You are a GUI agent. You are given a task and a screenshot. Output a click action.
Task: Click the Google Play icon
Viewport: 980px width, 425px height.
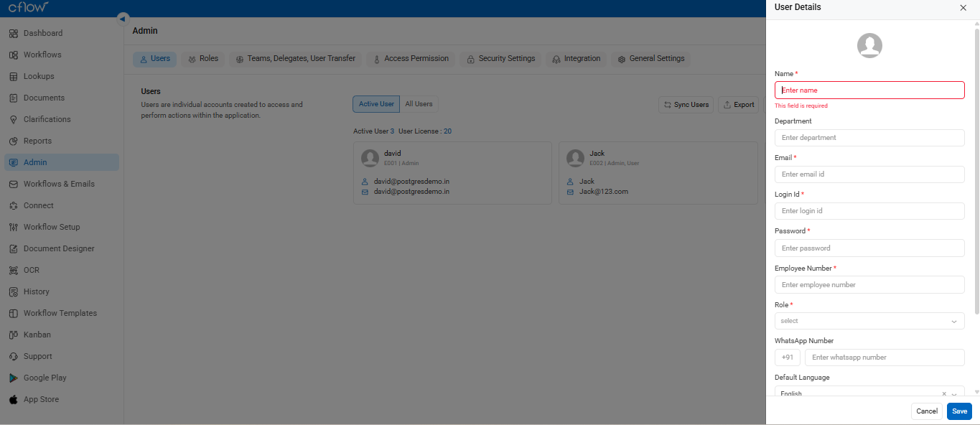[x=14, y=378]
